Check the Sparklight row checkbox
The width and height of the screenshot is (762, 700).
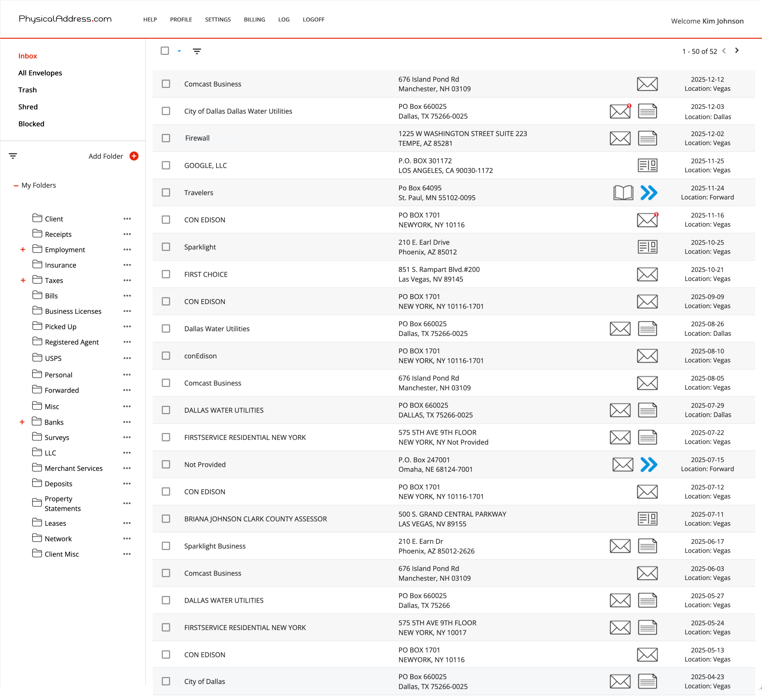click(166, 247)
